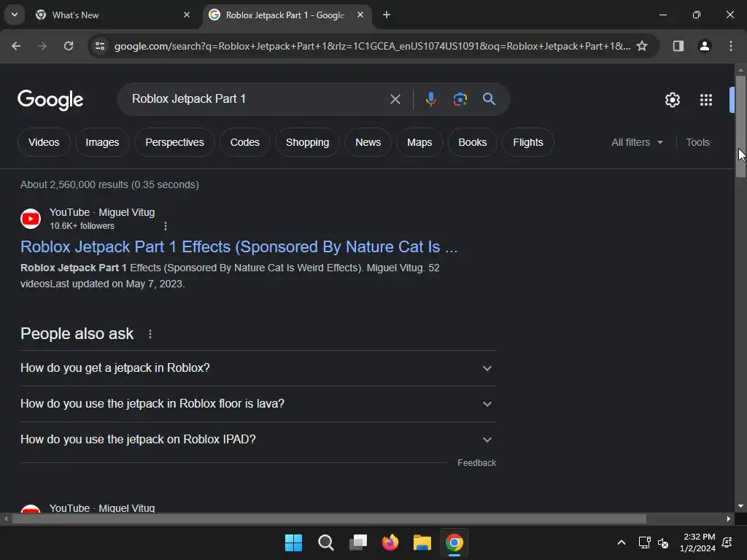The width and height of the screenshot is (747, 560).
Task: Filter results by Images
Action: pyautogui.click(x=102, y=142)
